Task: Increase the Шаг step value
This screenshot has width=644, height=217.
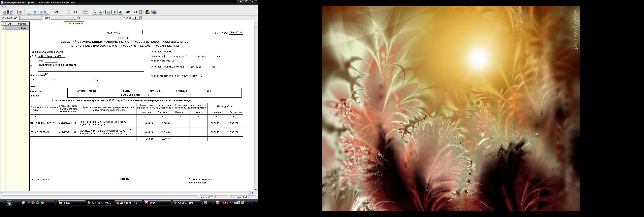Action: [x=140, y=11]
